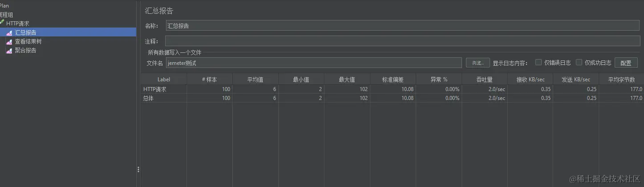The image size is (644, 187).
Task: Click the 浏览 browse button
Action: [x=478, y=63]
